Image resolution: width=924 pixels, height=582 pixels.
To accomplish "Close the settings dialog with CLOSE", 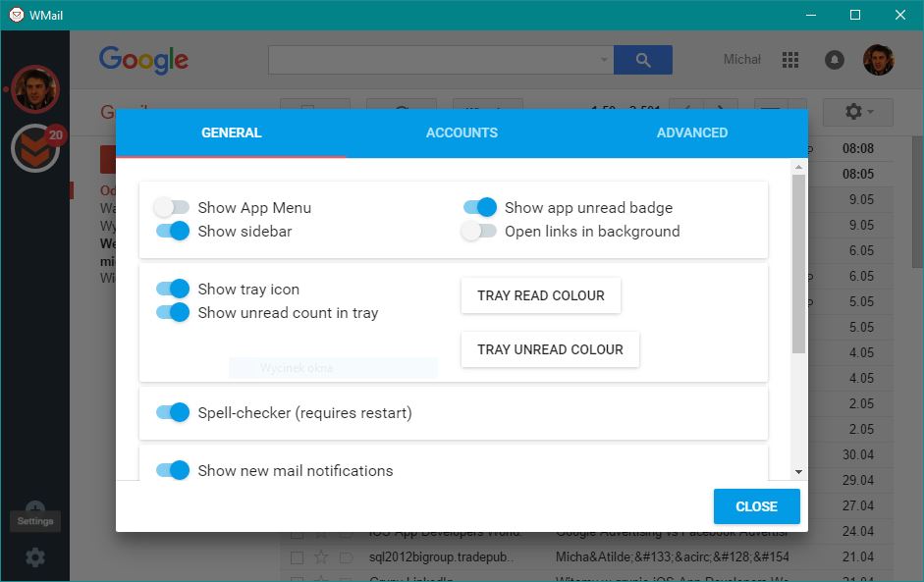I will pyautogui.click(x=757, y=506).
